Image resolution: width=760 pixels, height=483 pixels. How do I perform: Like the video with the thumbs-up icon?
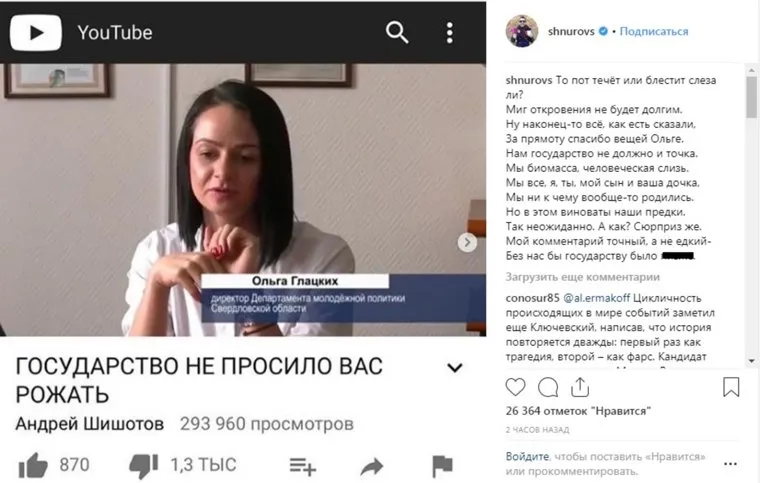[x=33, y=466]
